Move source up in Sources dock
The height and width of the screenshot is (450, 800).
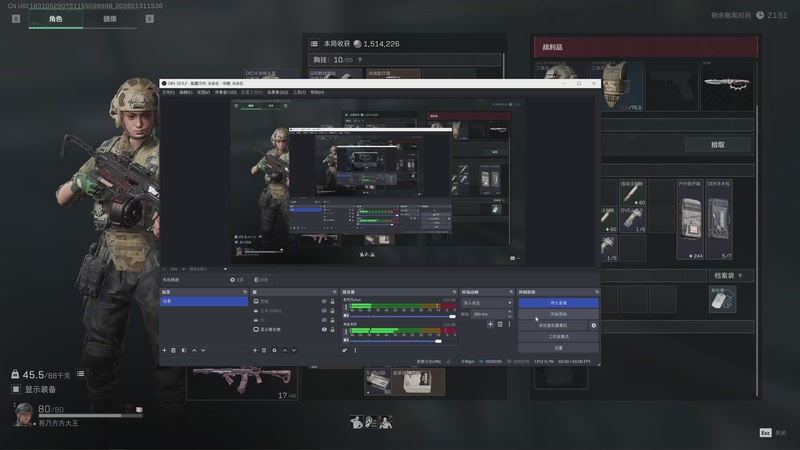pyautogui.click(x=285, y=351)
